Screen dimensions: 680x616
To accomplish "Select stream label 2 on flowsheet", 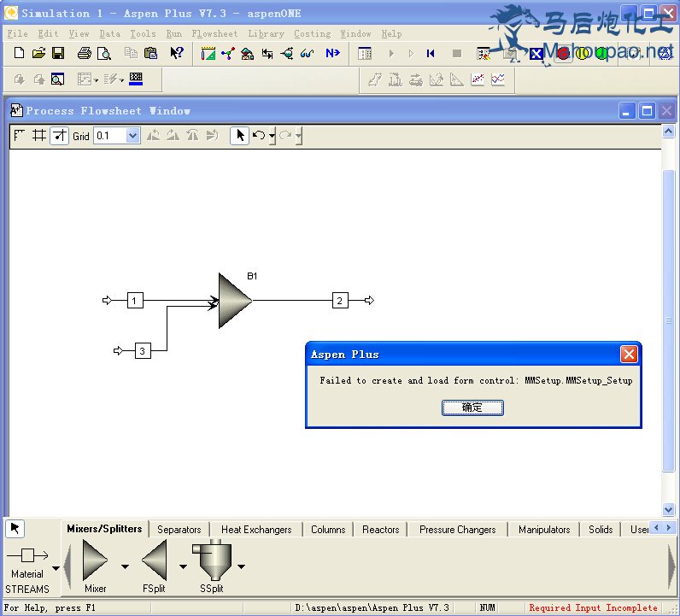I will [340, 300].
